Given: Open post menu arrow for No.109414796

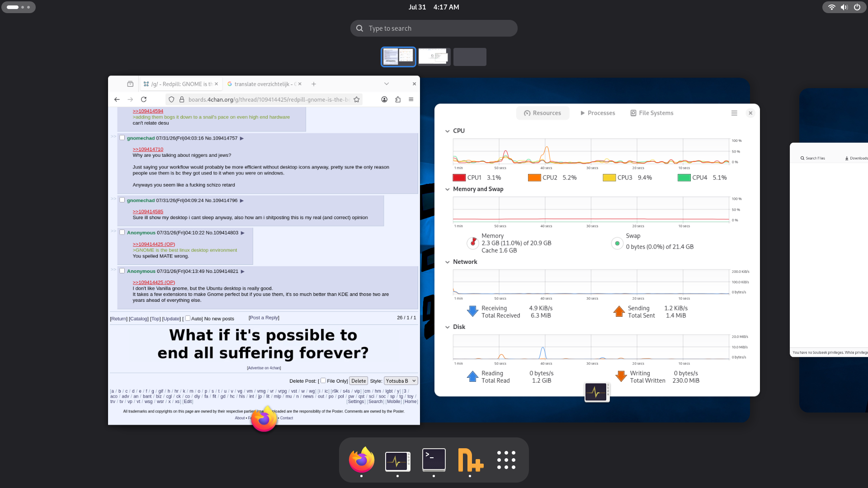Looking at the screenshot, I should (242, 201).
